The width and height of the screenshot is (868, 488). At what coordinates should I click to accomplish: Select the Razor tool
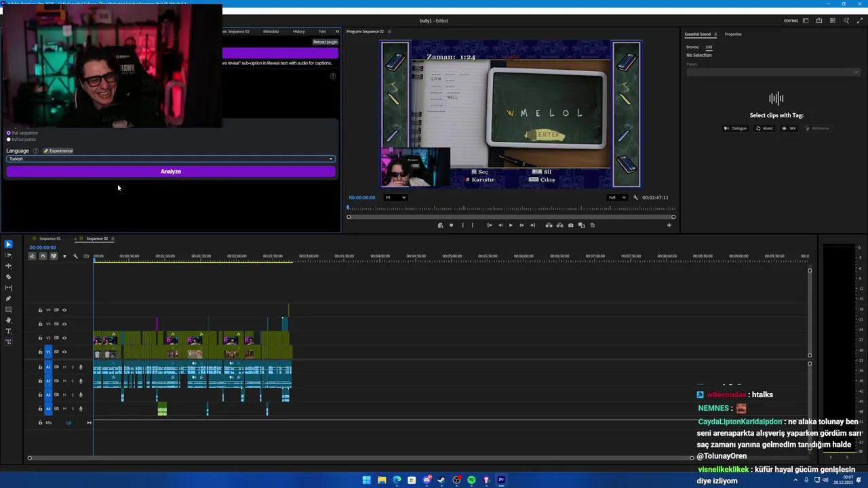pos(8,277)
